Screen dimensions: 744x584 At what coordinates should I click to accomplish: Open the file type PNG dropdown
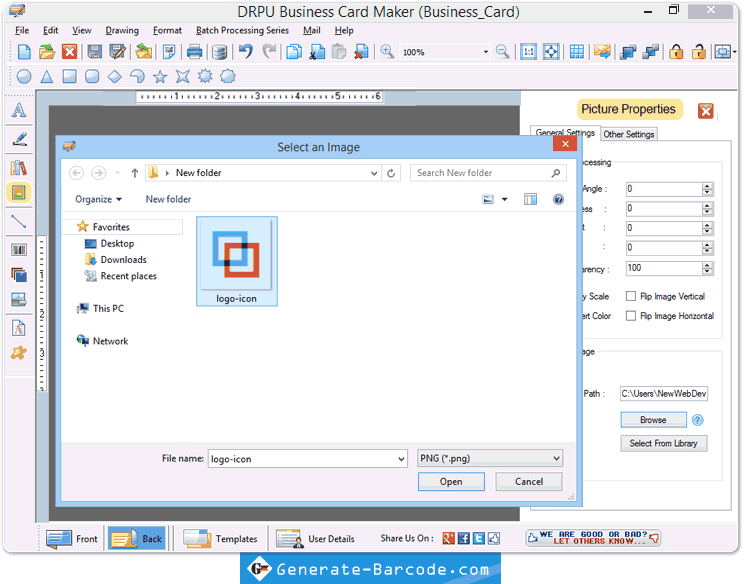pos(556,458)
